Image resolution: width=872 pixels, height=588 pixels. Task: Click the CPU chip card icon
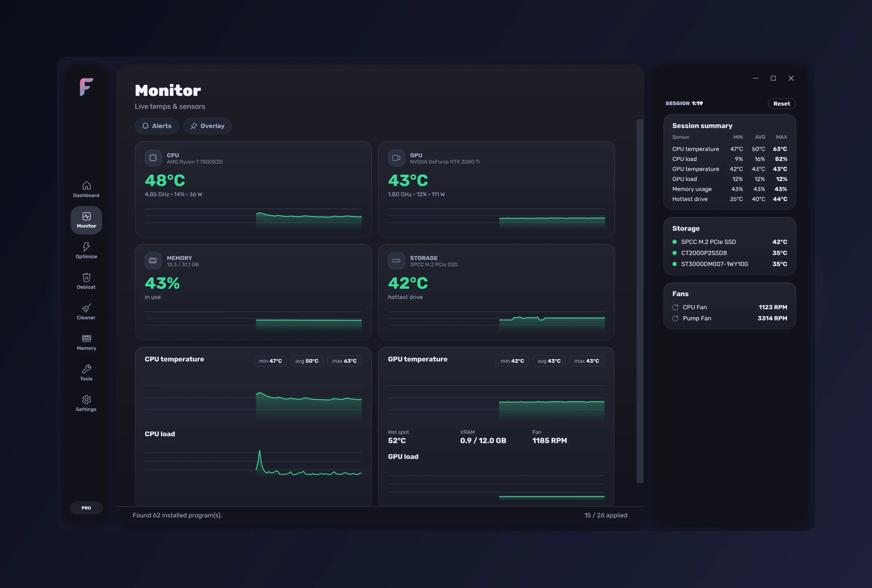pyautogui.click(x=153, y=158)
